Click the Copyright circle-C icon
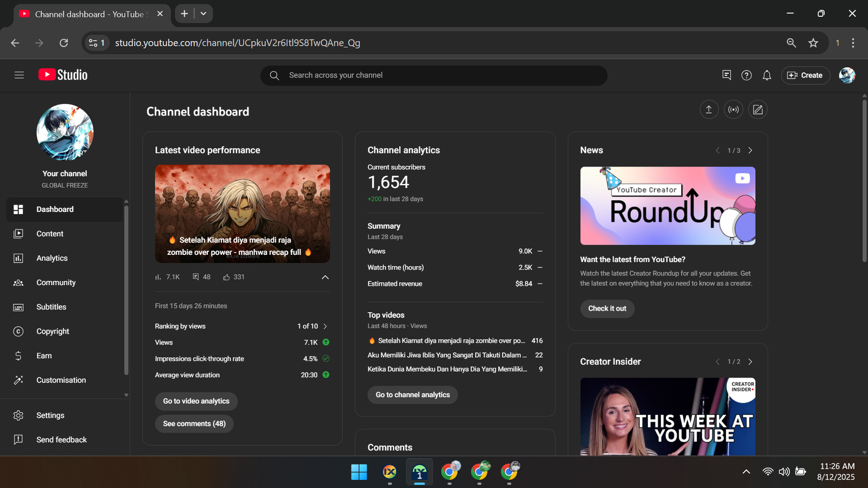Image resolution: width=868 pixels, height=488 pixels. (18, 331)
